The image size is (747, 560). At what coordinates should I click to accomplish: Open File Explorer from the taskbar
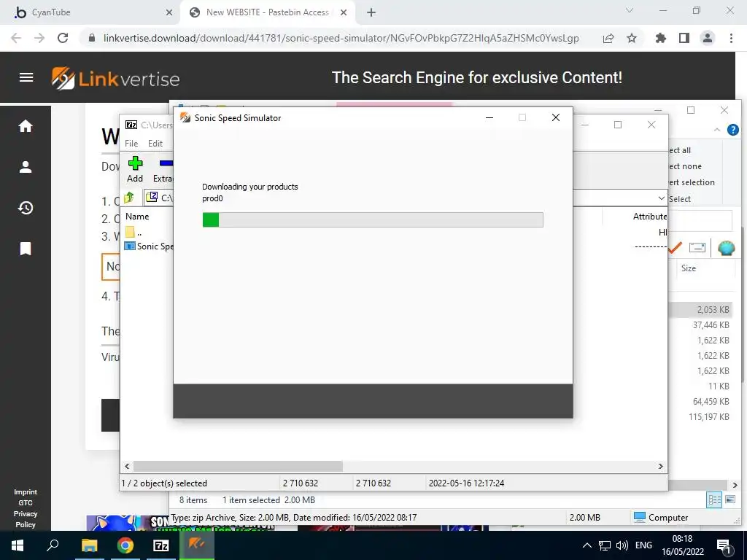click(89, 545)
